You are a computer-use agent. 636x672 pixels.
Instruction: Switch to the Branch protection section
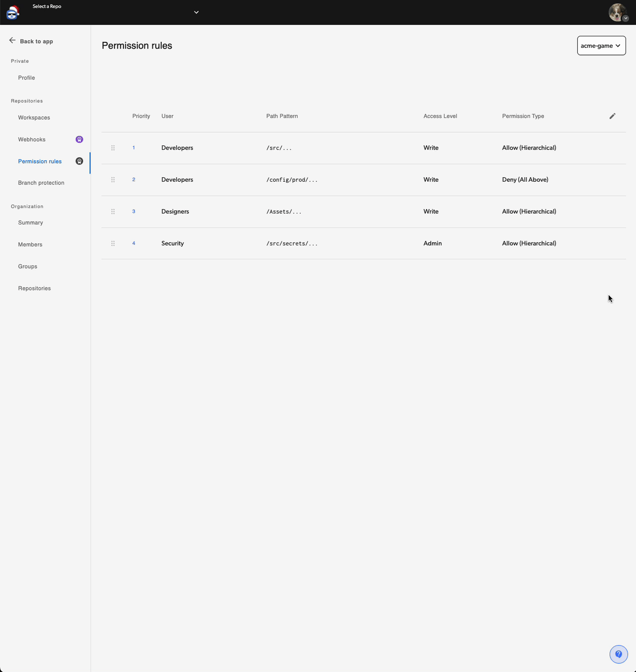pos(41,183)
